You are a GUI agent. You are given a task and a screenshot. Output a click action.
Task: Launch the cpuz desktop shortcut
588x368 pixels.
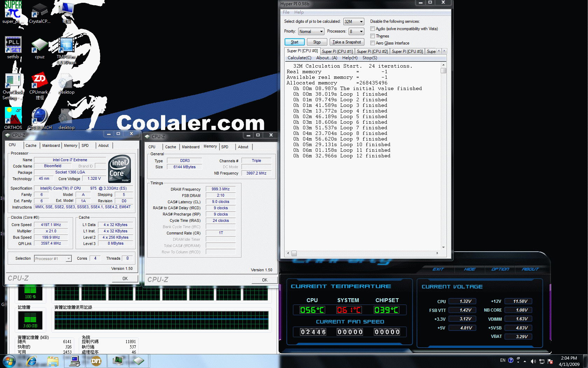(40, 48)
